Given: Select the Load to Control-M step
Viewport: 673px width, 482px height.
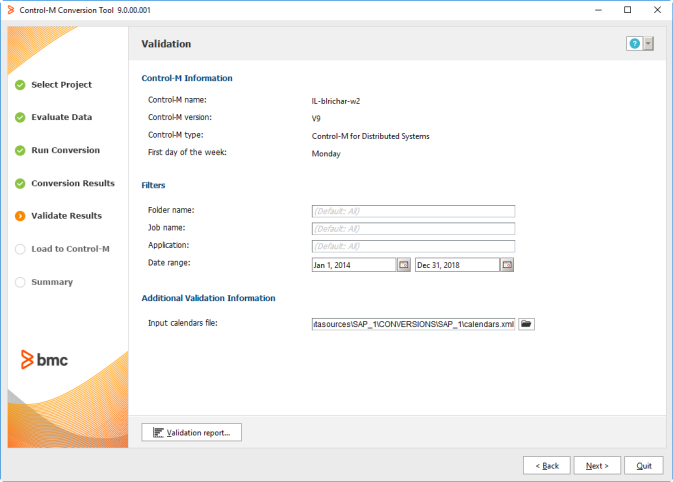Looking at the screenshot, I should pyautogui.click(x=70, y=249).
